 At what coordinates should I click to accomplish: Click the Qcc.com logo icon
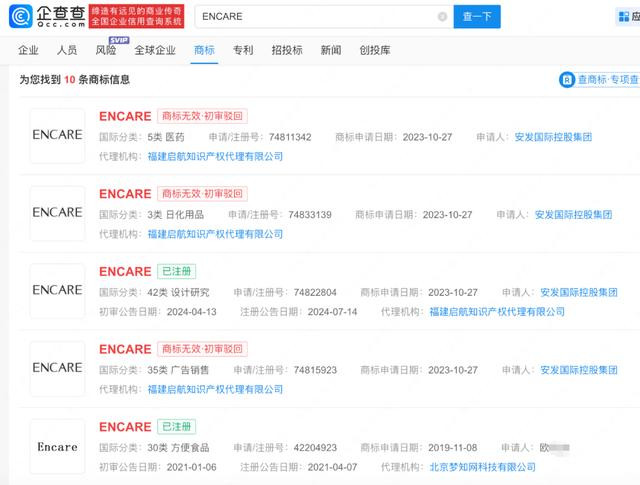21,16
